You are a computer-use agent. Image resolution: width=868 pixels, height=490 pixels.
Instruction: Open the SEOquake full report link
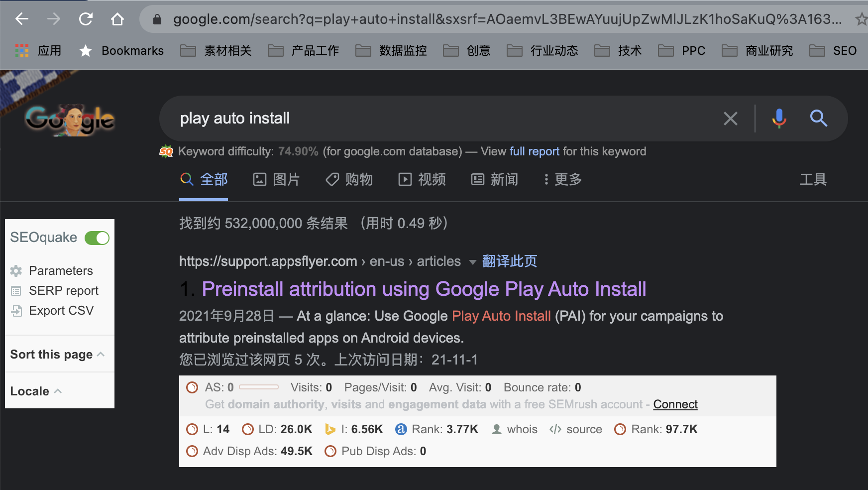click(x=535, y=151)
